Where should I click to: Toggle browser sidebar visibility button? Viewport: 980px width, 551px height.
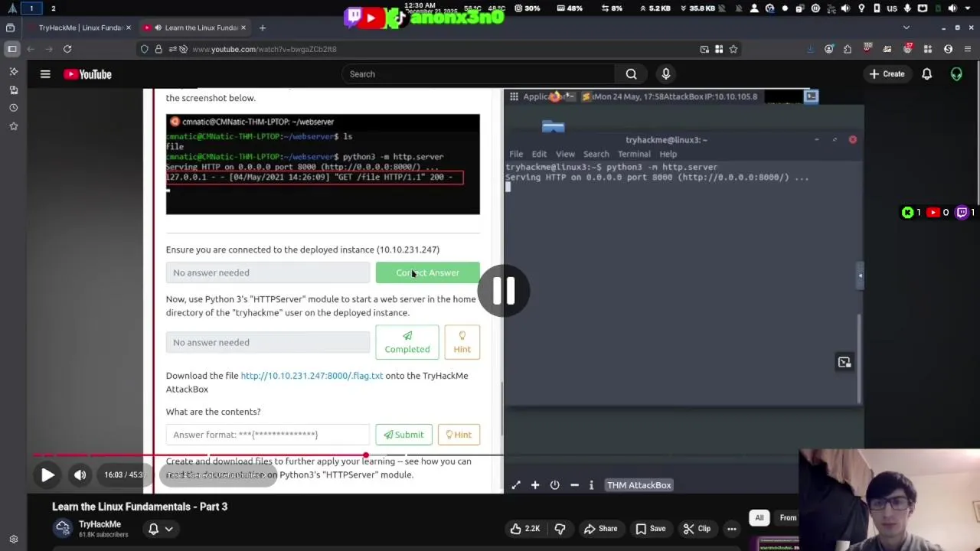(12, 49)
